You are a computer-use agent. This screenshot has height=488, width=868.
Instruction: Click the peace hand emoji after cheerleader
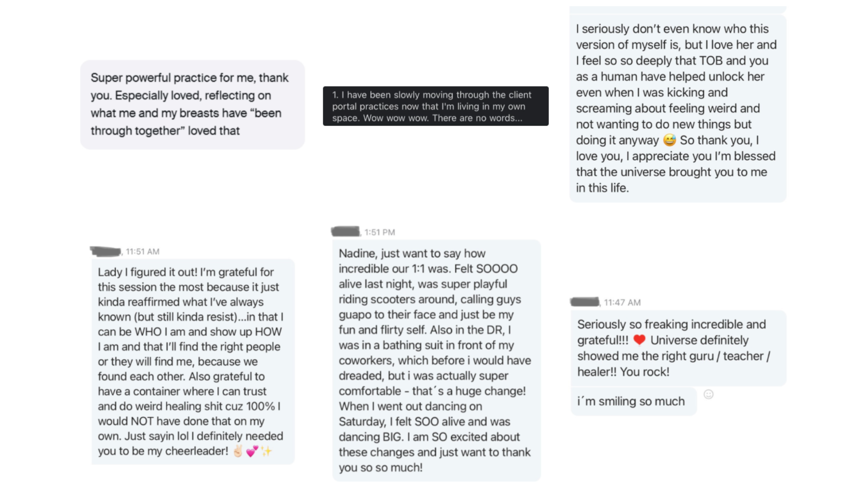point(238,451)
